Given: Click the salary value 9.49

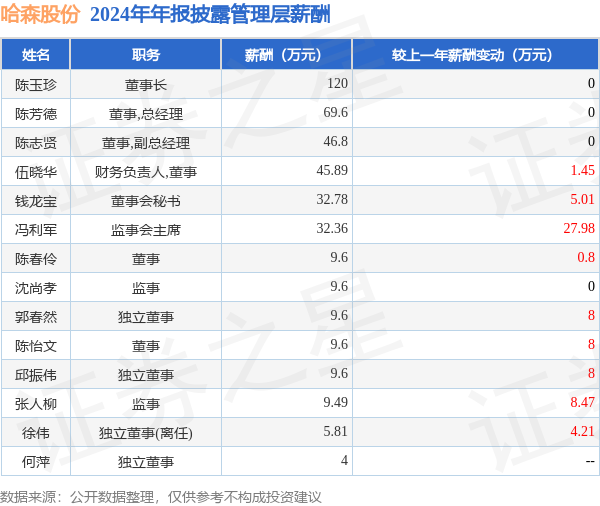Looking at the screenshot, I should [x=336, y=402].
